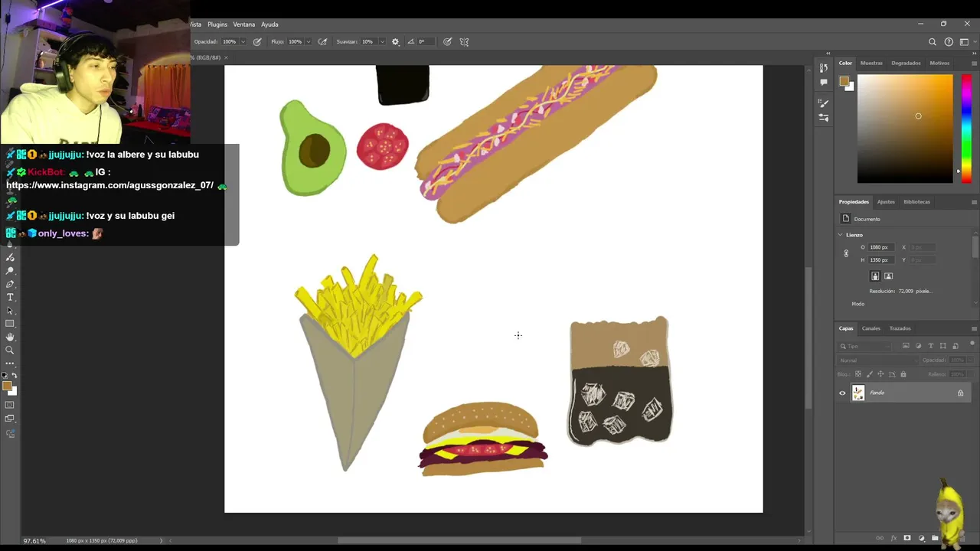Swap foreground and background colors
980x551 pixels.
pyautogui.click(x=15, y=375)
